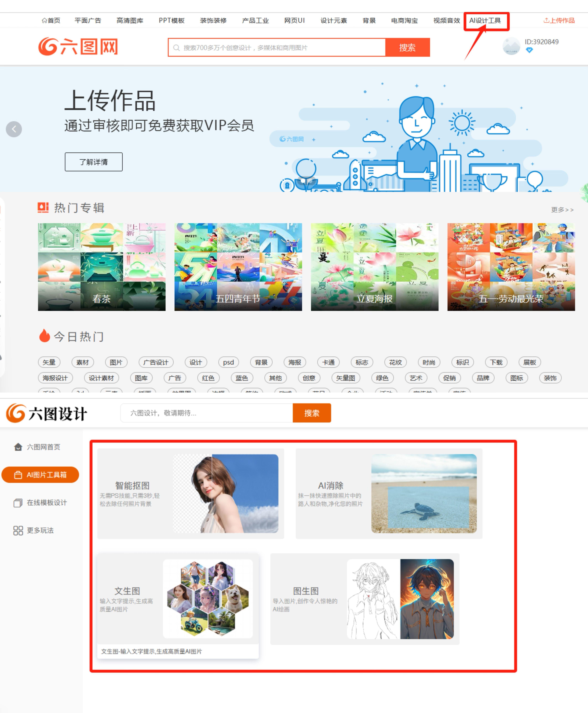
Task: Click 下载 hot tag
Action: (496, 362)
